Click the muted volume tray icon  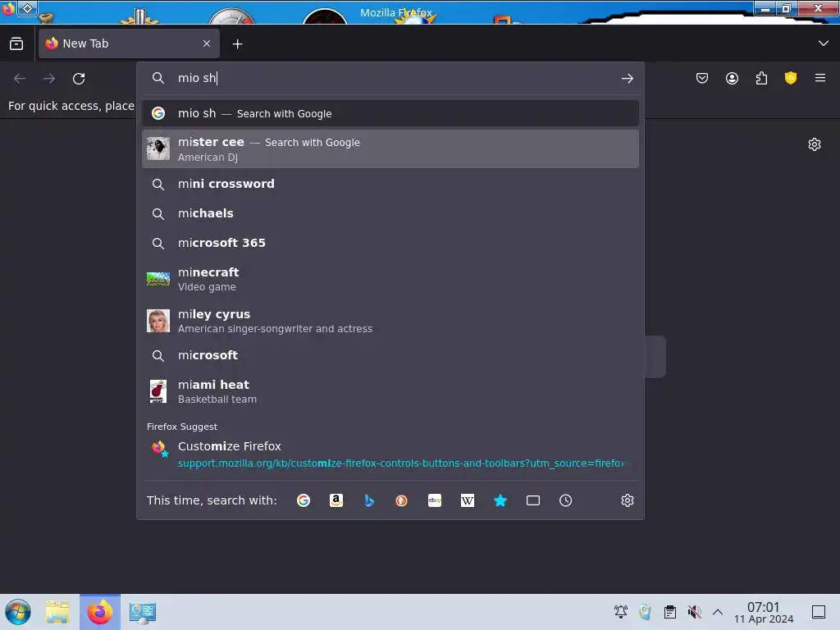point(694,612)
